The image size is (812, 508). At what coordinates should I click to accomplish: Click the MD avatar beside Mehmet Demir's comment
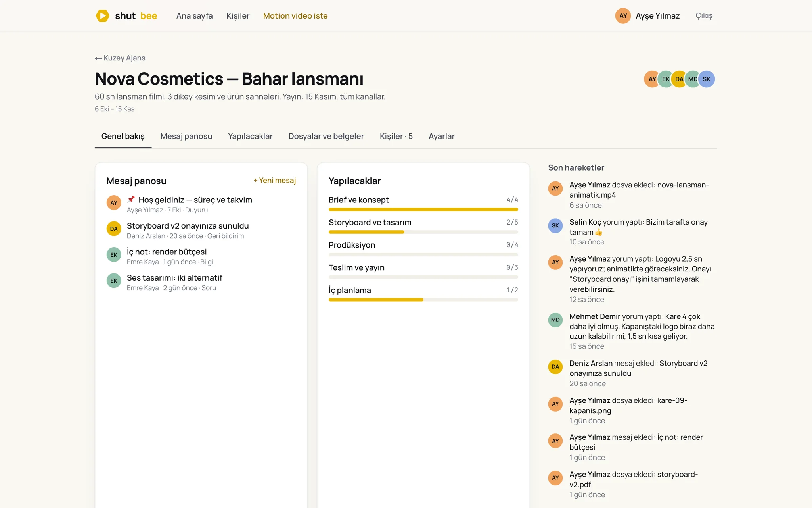(x=555, y=320)
